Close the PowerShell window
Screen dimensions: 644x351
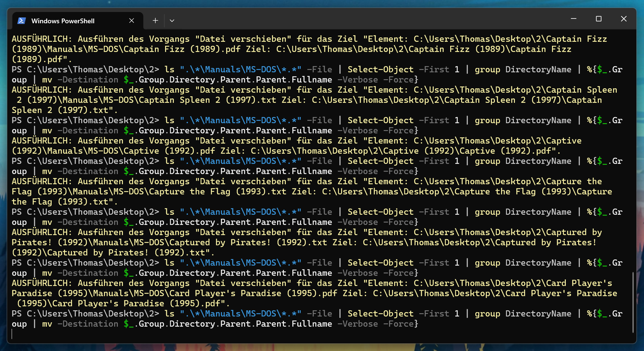624,19
